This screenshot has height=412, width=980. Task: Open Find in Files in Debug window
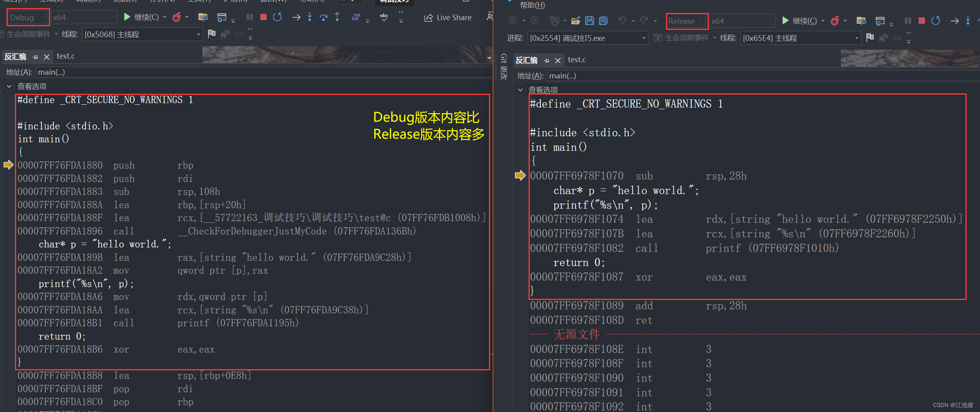click(203, 17)
